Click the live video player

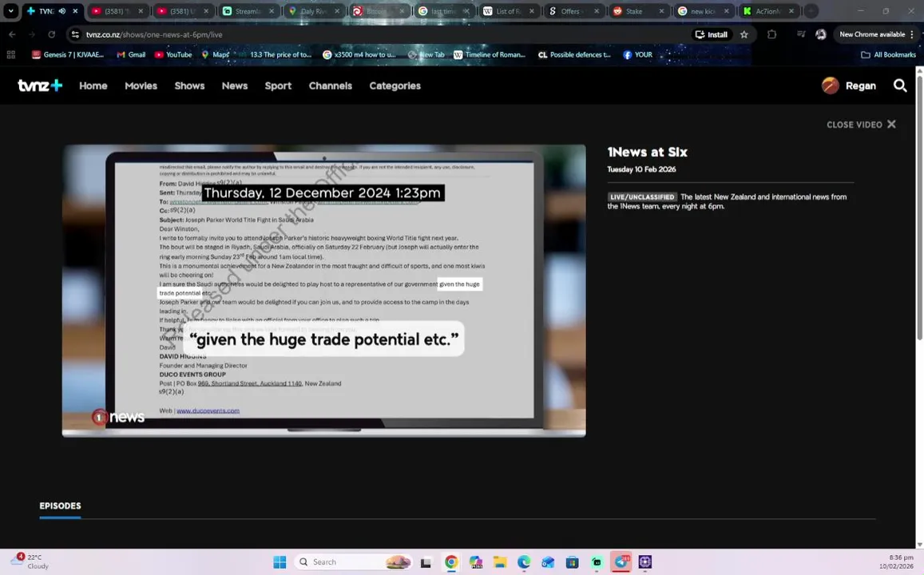coord(324,291)
